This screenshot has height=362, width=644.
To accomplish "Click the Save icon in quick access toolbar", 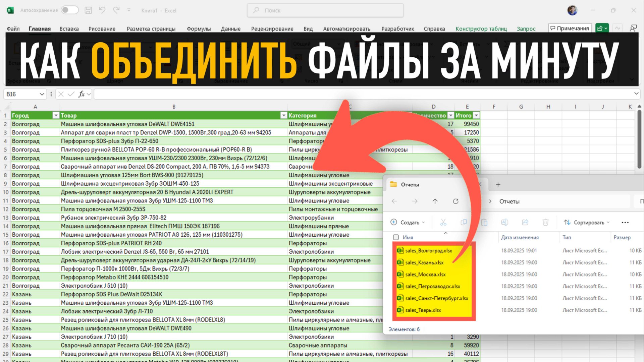I will tap(88, 10).
